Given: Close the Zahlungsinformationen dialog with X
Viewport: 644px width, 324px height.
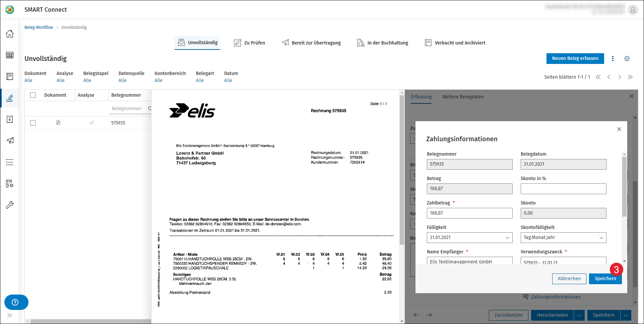Looking at the screenshot, I should 619,129.
